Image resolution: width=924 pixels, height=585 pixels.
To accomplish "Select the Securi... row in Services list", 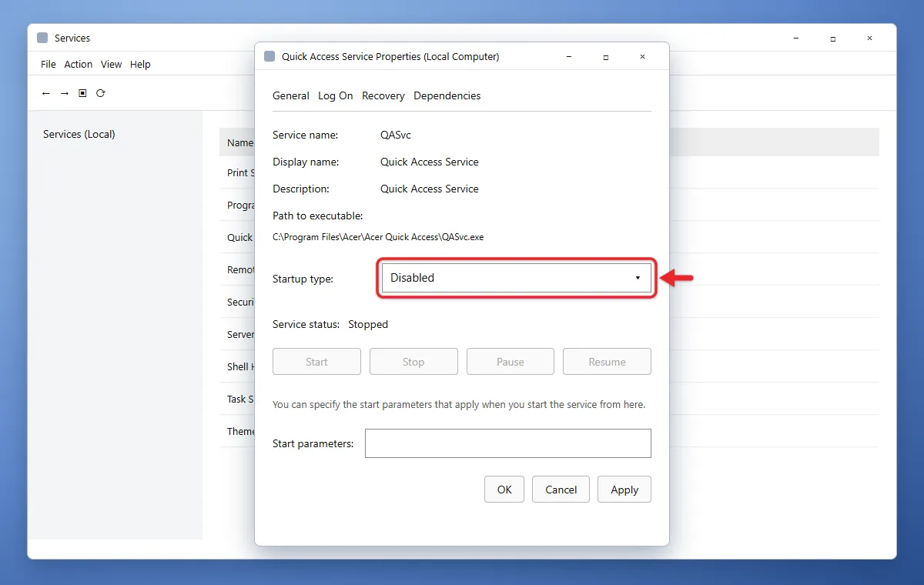I will click(549, 302).
